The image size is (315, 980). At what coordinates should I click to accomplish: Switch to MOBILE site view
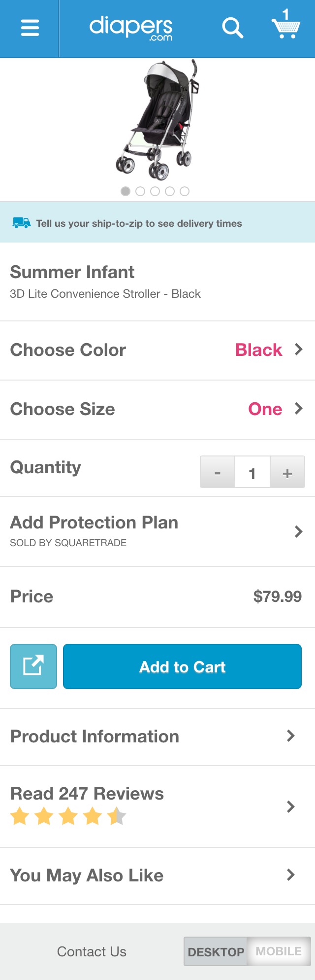click(x=279, y=951)
